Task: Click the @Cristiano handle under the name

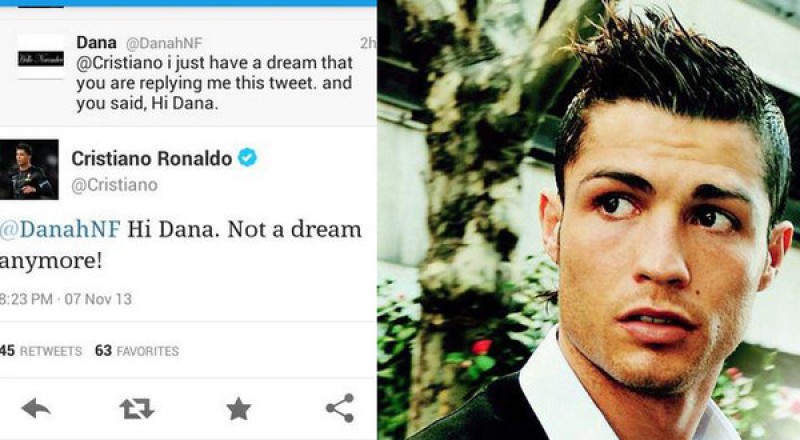Action: coord(114,185)
